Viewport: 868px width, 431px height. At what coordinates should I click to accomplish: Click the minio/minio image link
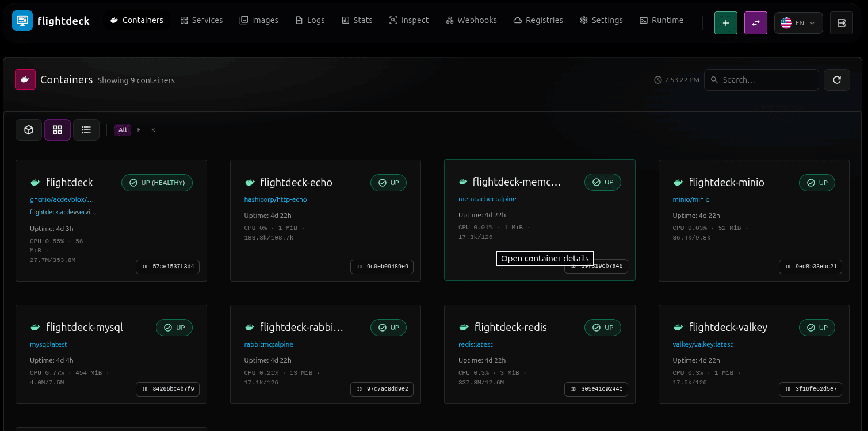[691, 199]
